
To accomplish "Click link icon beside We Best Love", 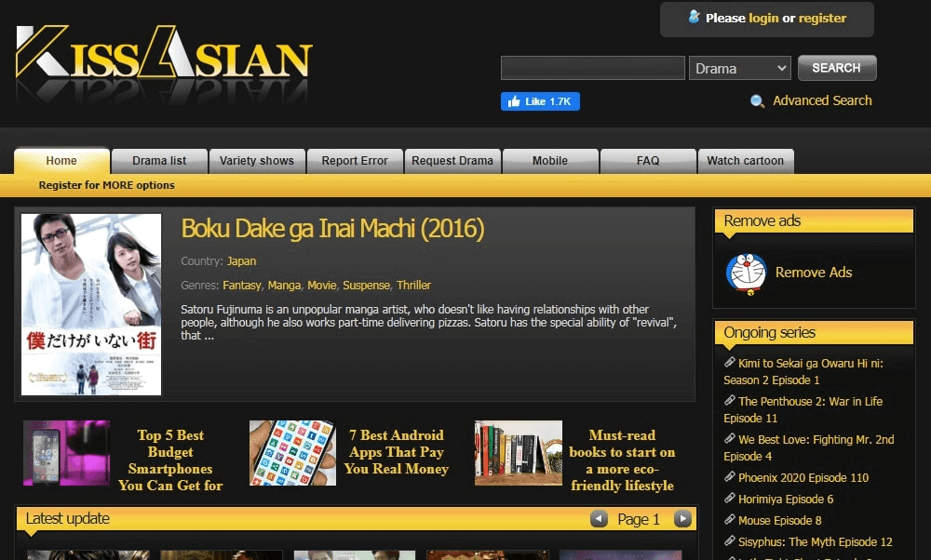I will [730, 438].
